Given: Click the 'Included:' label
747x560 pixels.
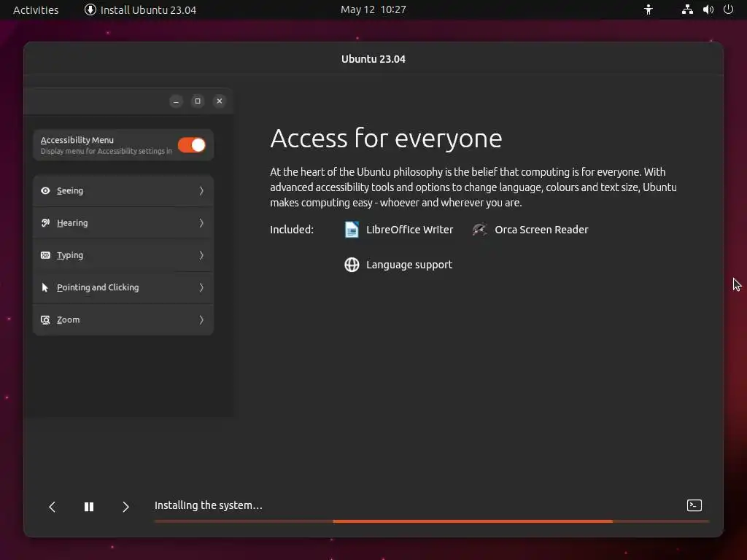Looking at the screenshot, I should [292, 230].
